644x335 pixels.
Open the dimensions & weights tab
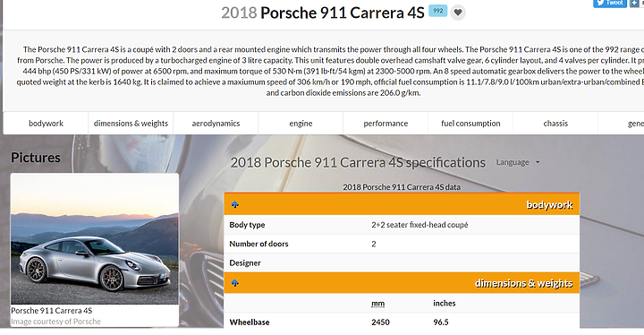pos(131,123)
